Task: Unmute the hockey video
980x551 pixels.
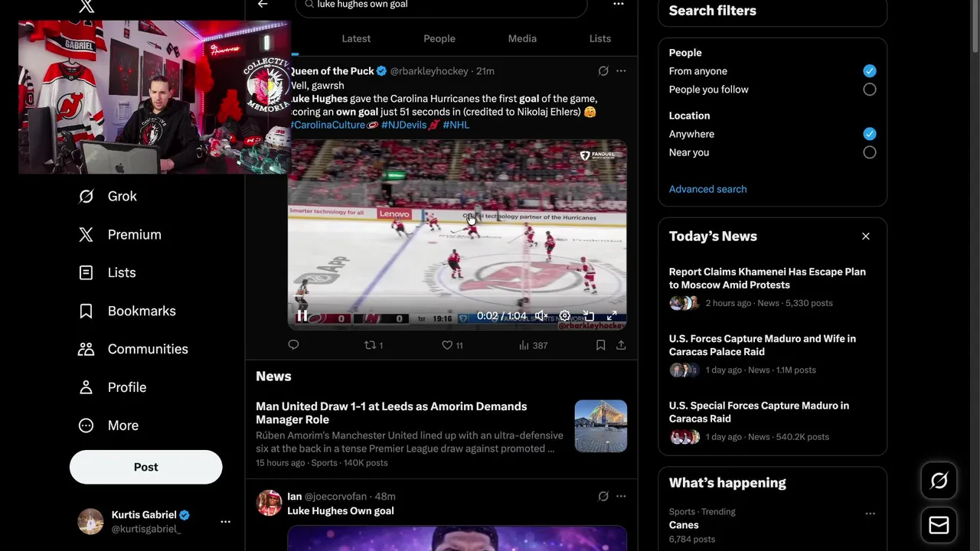Action: [x=541, y=316]
